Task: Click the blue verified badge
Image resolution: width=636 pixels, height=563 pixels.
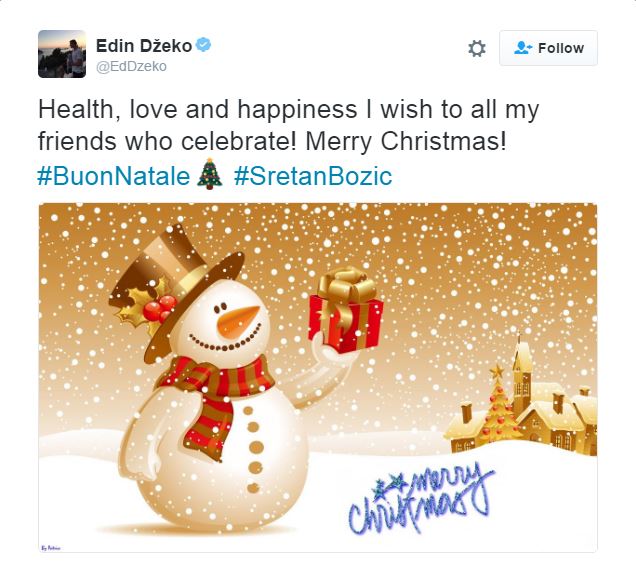Action: [x=204, y=45]
